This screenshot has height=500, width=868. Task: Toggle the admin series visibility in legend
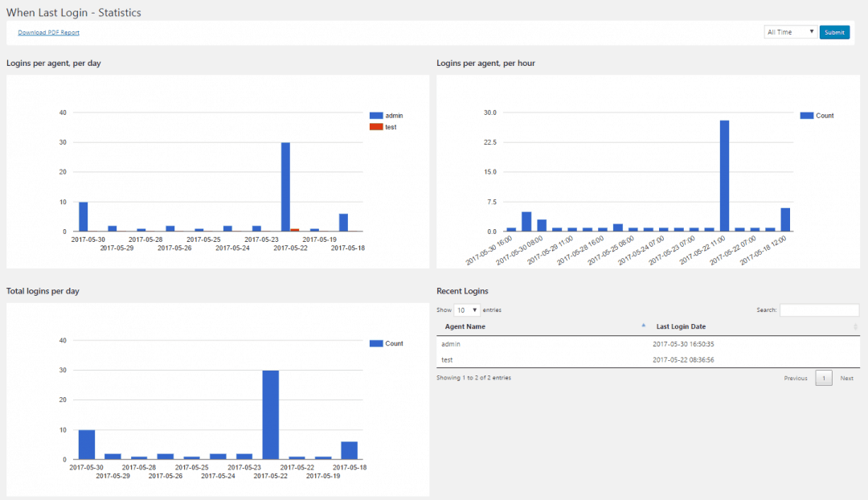click(x=390, y=114)
